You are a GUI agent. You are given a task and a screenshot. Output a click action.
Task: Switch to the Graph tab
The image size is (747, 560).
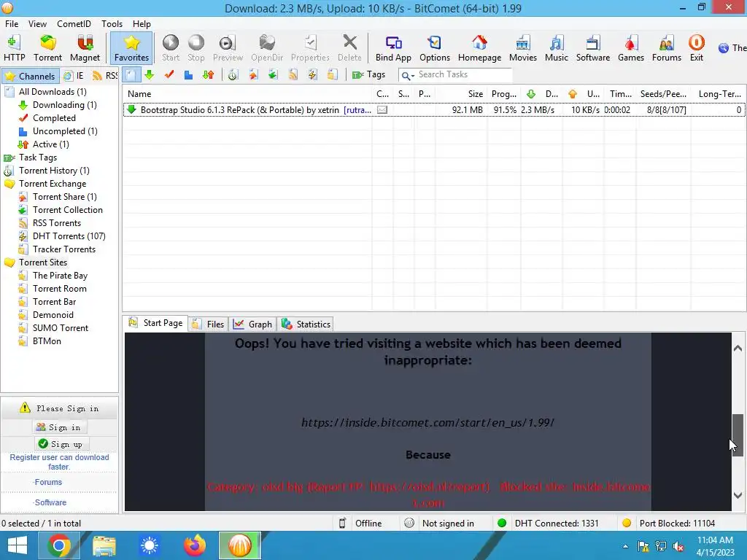(253, 324)
